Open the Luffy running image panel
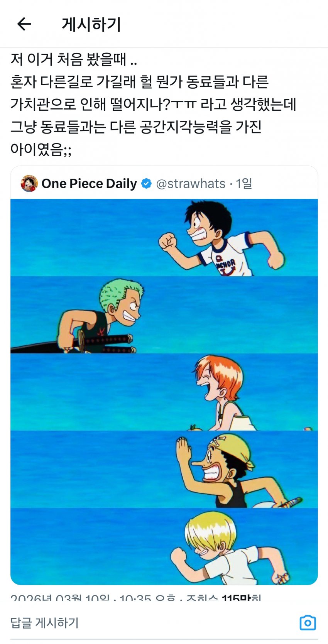Image resolution: width=328 pixels, height=644 pixels. click(164, 237)
